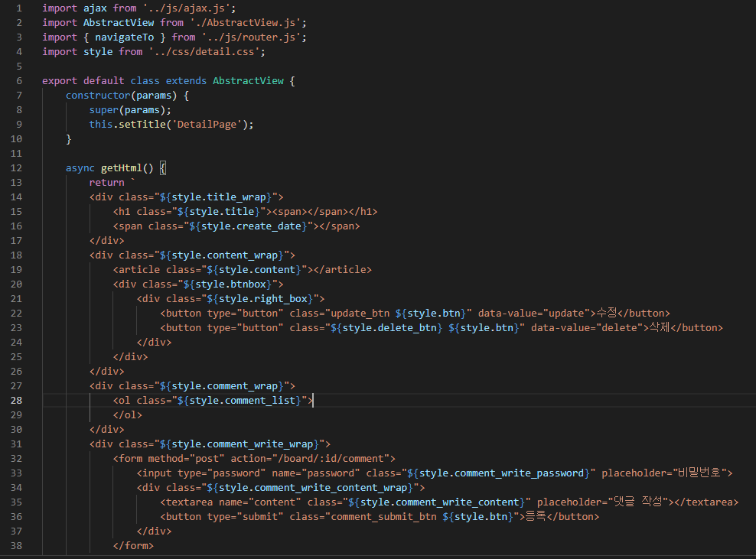Click line number 5 in the gutter
The image size is (756, 559).
19,66
